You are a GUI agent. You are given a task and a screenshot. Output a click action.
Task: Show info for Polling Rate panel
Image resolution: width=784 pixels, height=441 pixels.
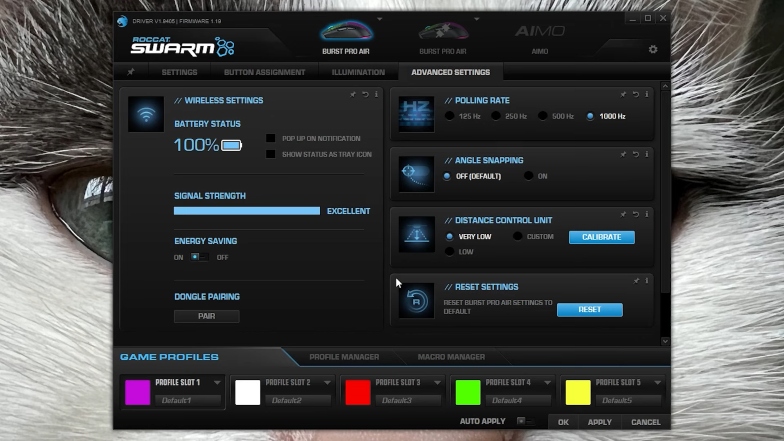646,94
